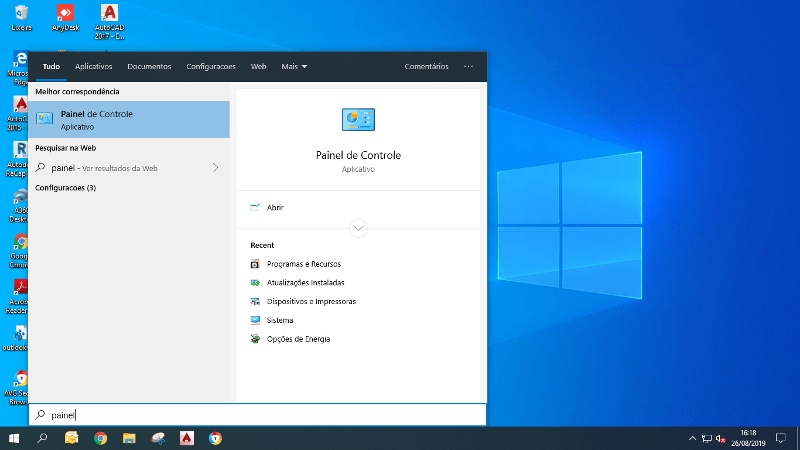Open the AnyDesk desktop shortcut
The image size is (800, 450).
pyautogui.click(x=65, y=18)
